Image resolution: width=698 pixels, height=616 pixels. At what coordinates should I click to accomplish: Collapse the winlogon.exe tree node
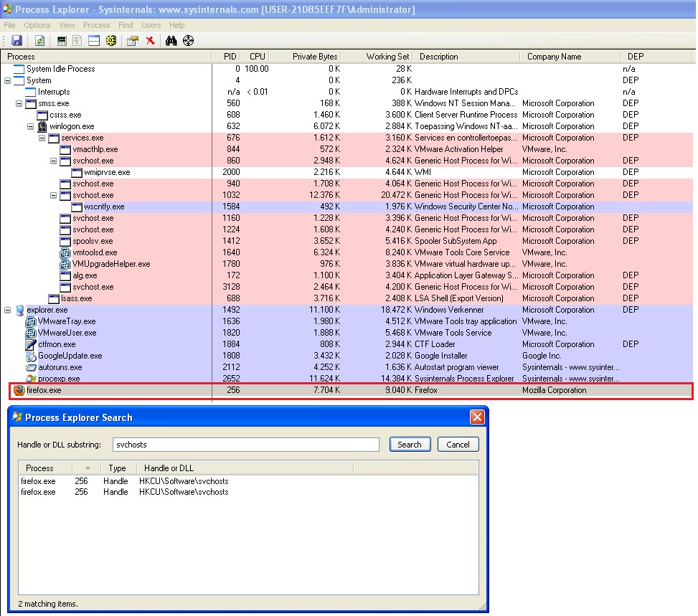click(31, 126)
